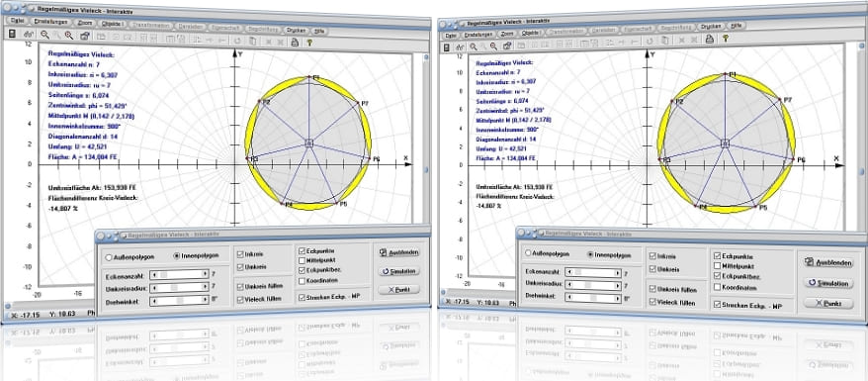Click the first magnifier in right window toolbar

click(x=474, y=47)
